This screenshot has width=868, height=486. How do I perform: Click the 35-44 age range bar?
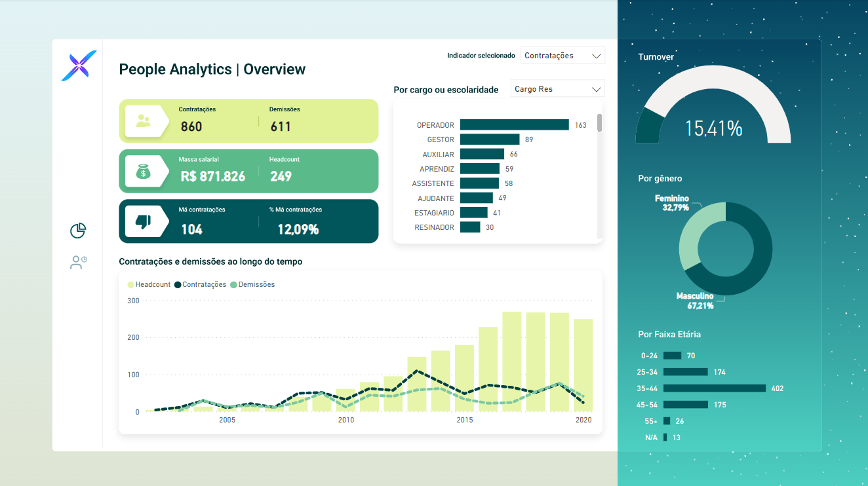714,388
